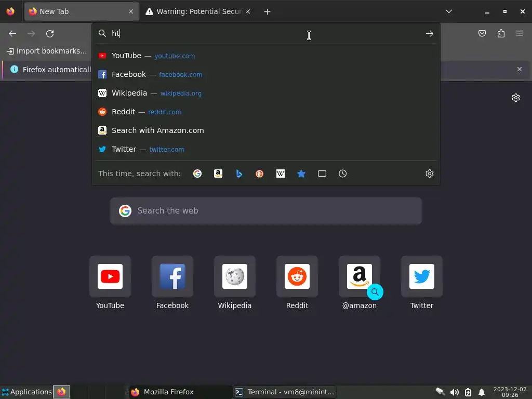The height and width of the screenshot is (399, 532).
Task: Open volume control in system tray
Action: pos(454,392)
